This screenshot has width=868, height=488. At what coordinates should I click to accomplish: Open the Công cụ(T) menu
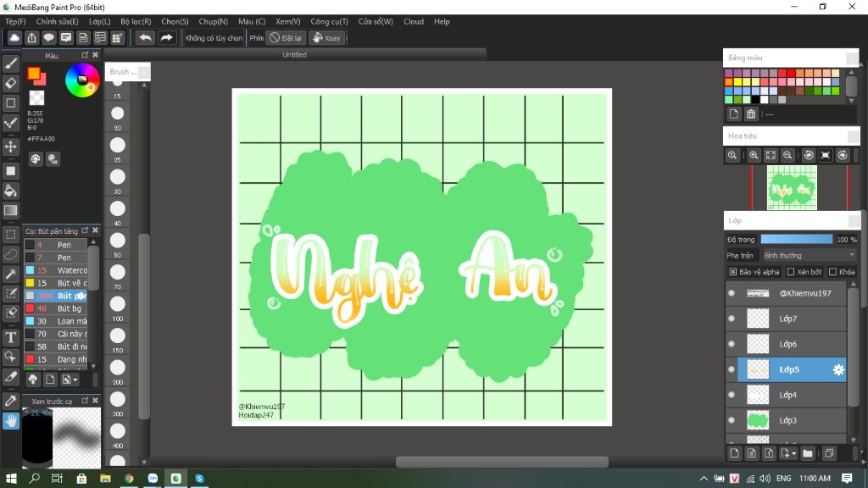[329, 21]
